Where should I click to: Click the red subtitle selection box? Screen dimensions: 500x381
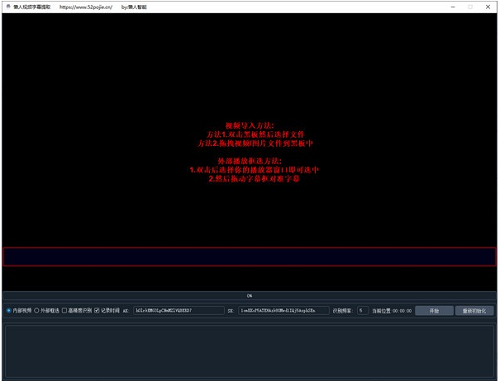[x=249, y=257]
